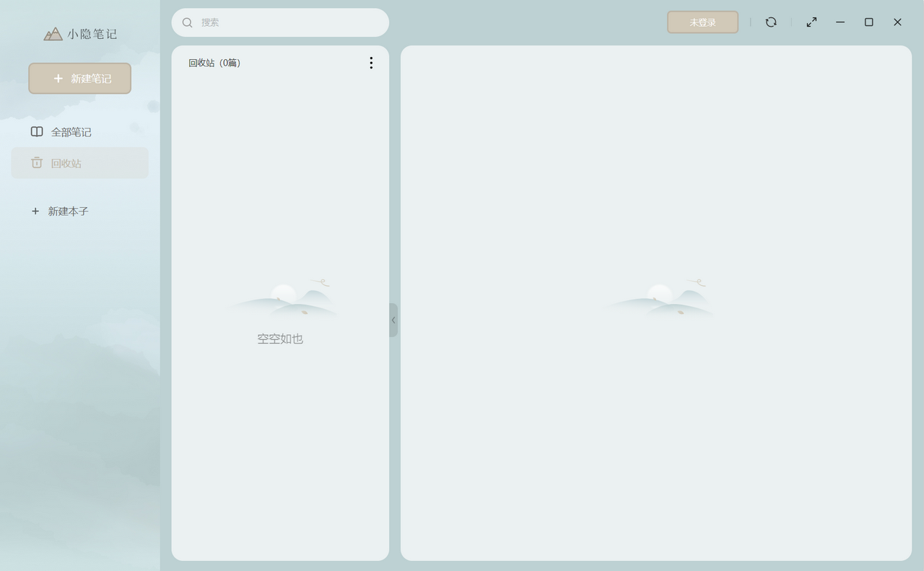Click the magnifier icon in search bar
924x571 pixels.
pyautogui.click(x=188, y=23)
